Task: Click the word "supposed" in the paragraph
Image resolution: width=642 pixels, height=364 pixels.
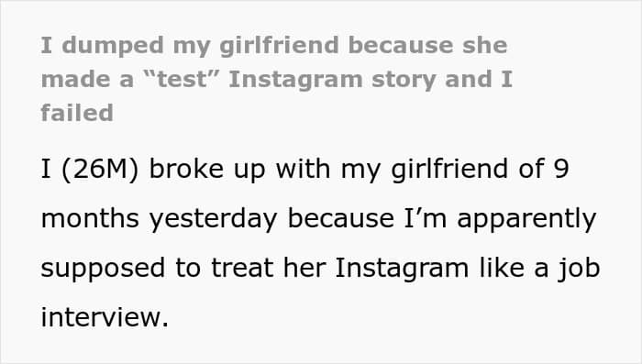Action: [x=103, y=270]
